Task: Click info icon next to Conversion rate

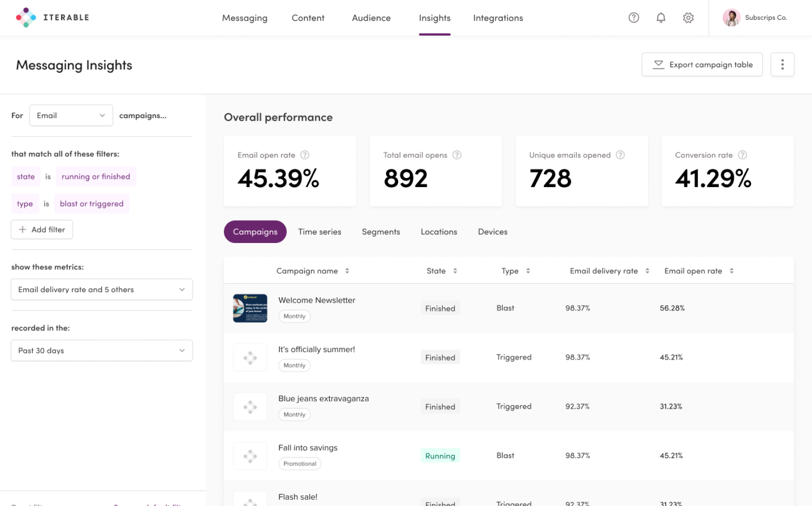Action: click(x=742, y=155)
